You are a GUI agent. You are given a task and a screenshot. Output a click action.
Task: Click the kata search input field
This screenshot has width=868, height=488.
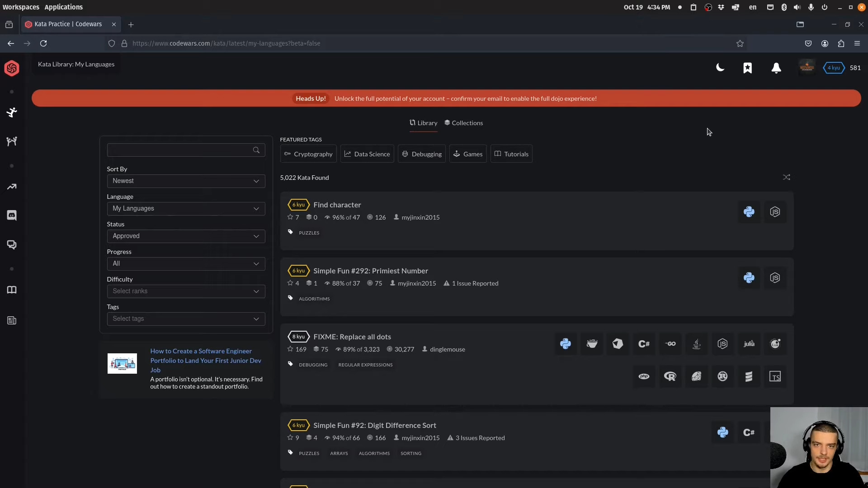coord(186,150)
